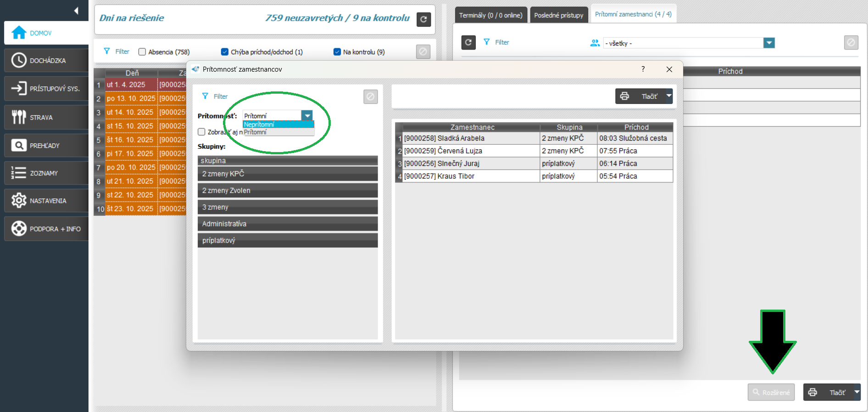Click the Domov home icon in sidebar
This screenshot has height=412, width=868.
coord(19,33)
